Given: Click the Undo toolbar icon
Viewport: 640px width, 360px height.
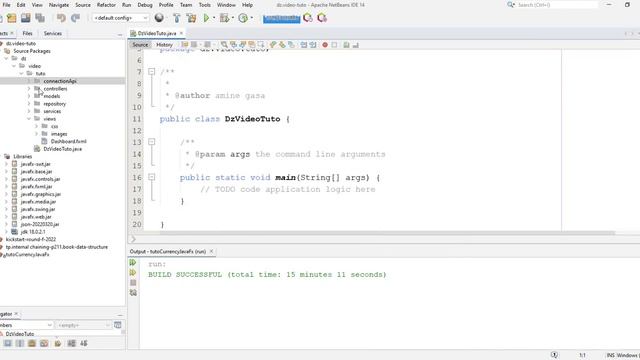Looking at the screenshot, I should (x=61, y=18).
